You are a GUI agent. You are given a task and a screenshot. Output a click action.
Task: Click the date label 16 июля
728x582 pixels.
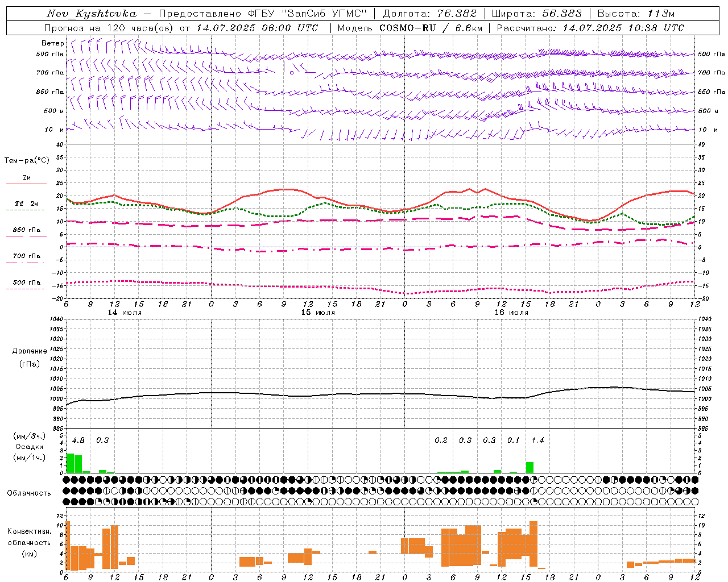(511, 313)
